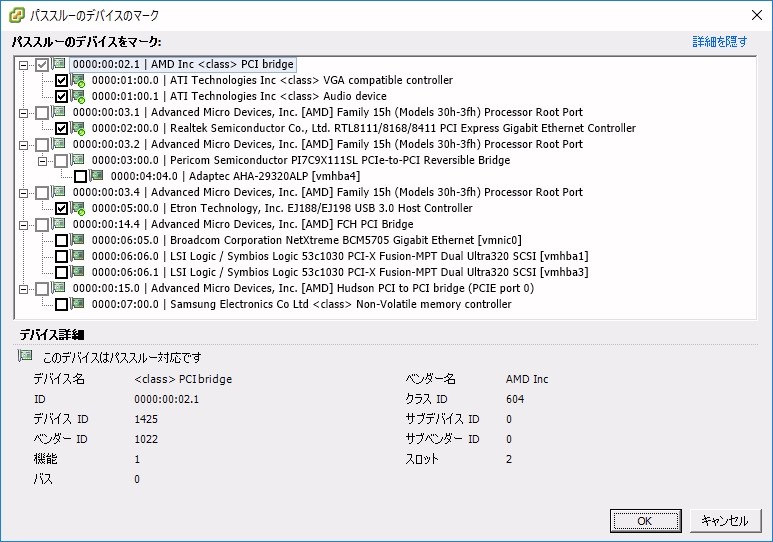Confirm with the OK button

click(645, 521)
